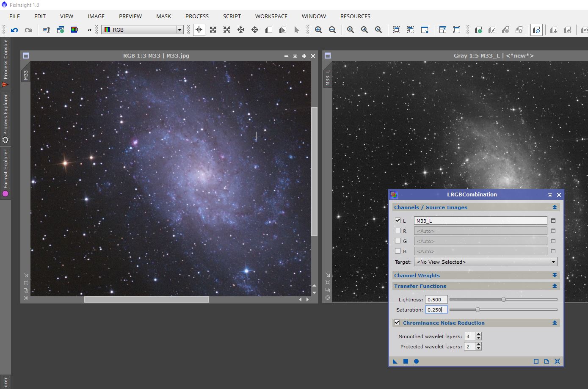Enable the G channel checkbox
588x389 pixels.
(398, 241)
